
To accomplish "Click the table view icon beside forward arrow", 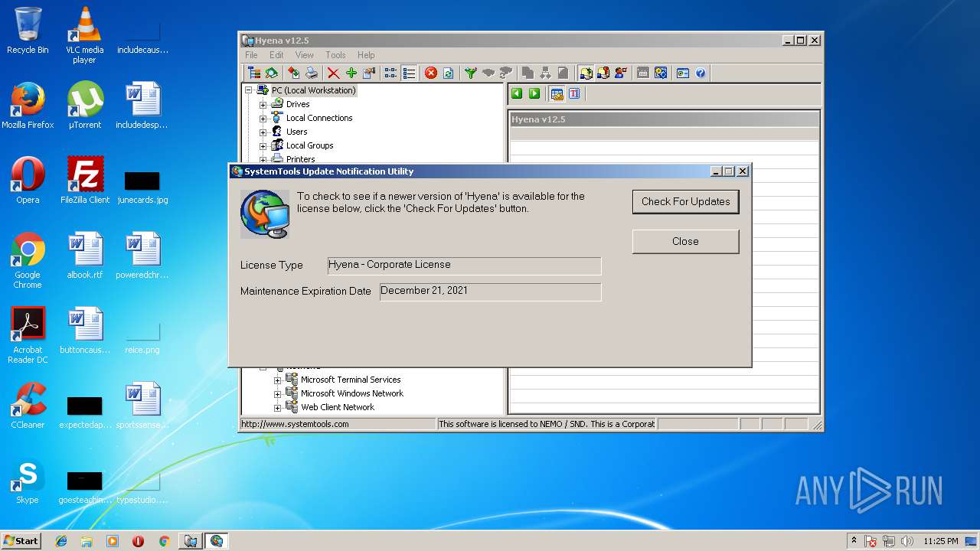I will (x=557, y=93).
